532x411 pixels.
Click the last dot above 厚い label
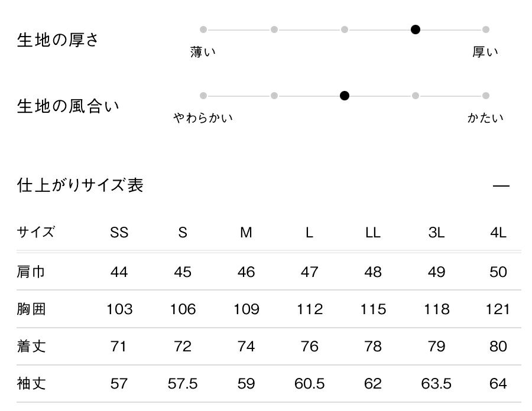point(486,30)
